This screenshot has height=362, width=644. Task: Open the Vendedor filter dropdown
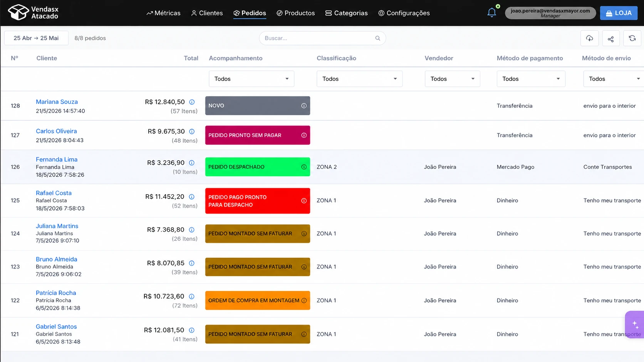point(452,79)
